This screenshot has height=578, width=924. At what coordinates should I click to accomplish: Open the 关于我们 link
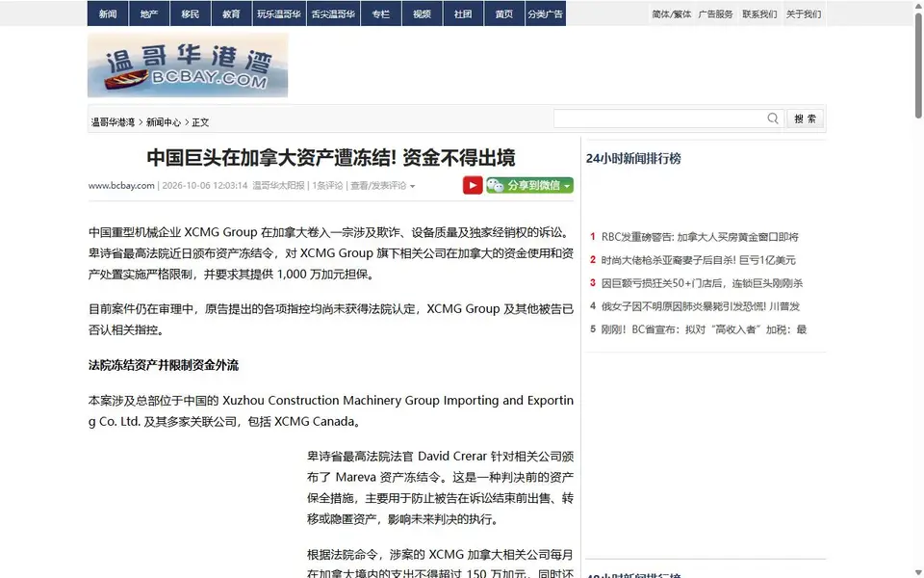[x=803, y=14]
